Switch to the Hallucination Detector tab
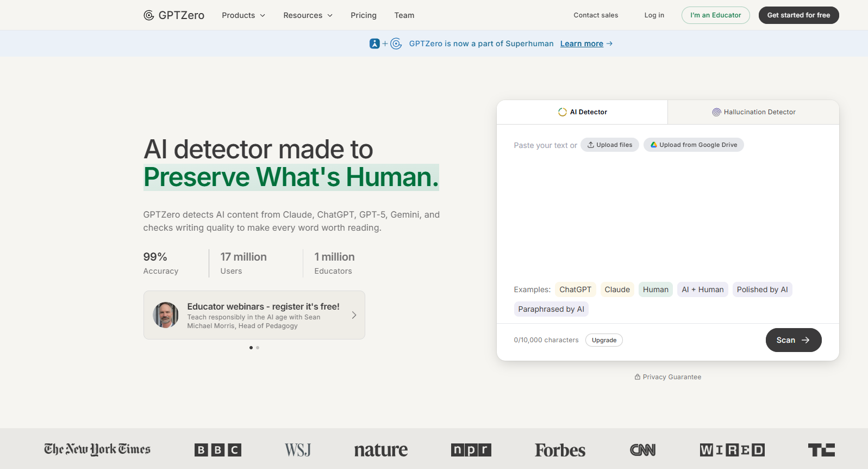This screenshot has width=868, height=469. pyautogui.click(x=754, y=112)
